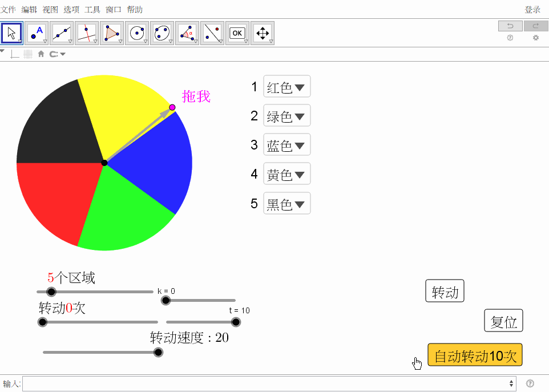Open region 4 color dropdown 黄色
The width and height of the screenshot is (549, 392).
point(286,173)
